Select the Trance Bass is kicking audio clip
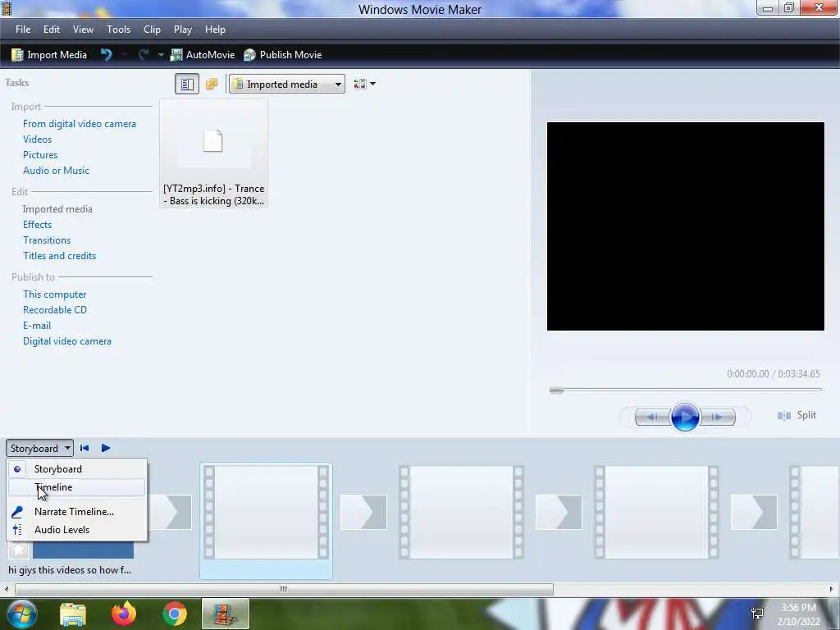Viewport: 840px width, 630px height. point(214,153)
